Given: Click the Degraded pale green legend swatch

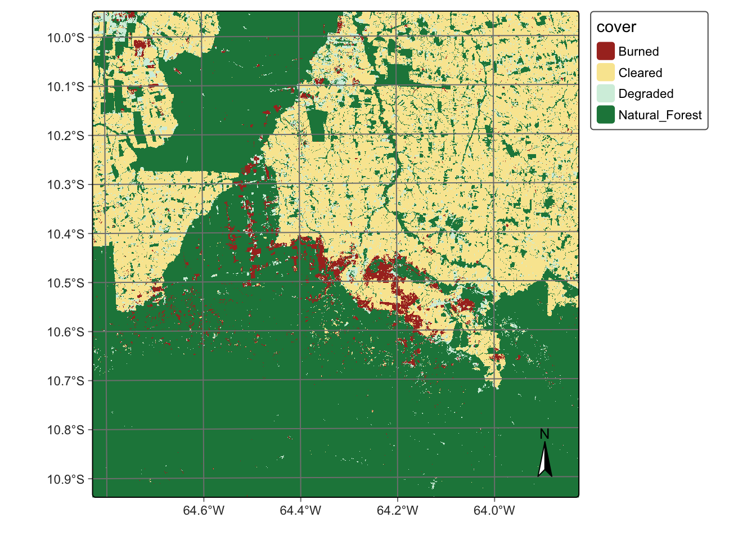Looking at the screenshot, I should point(605,93).
